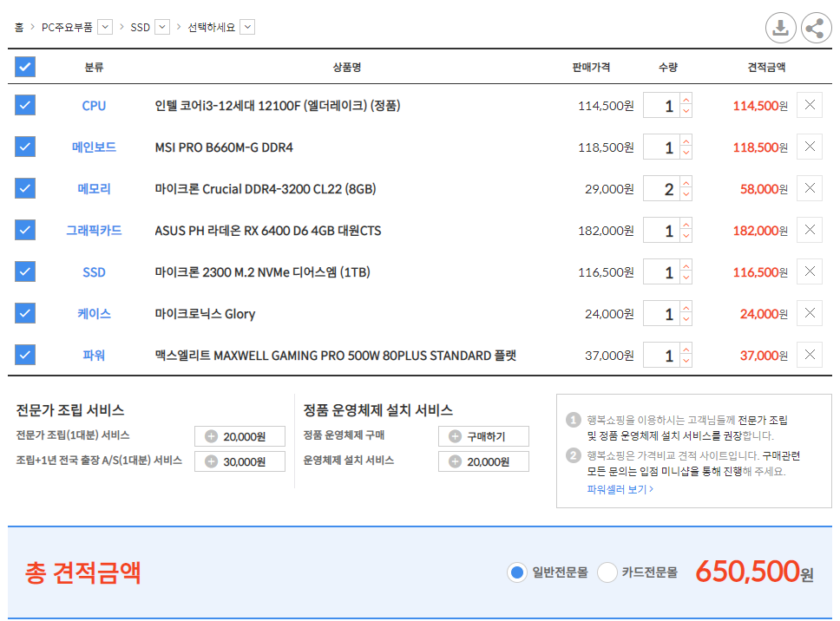
Task: Open product MSI PRO B660M-G DDR4
Action: tap(224, 147)
